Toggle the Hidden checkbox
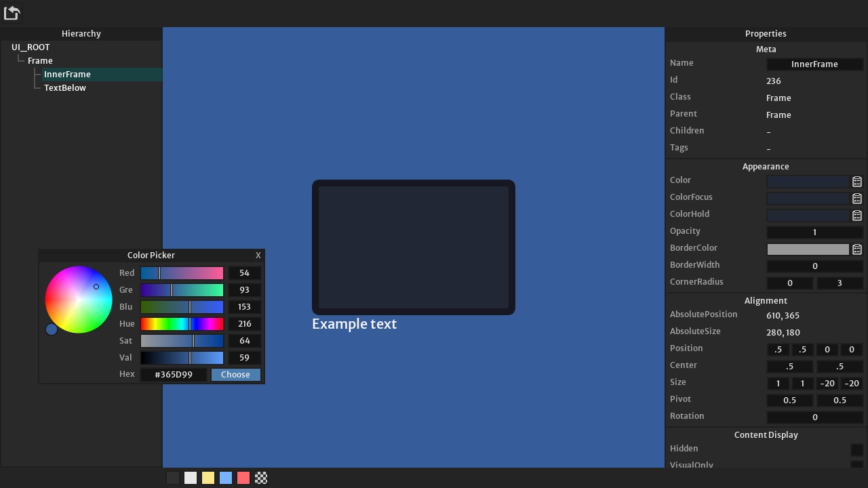Image resolution: width=868 pixels, height=488 pixels. click(x=856, y=450)
